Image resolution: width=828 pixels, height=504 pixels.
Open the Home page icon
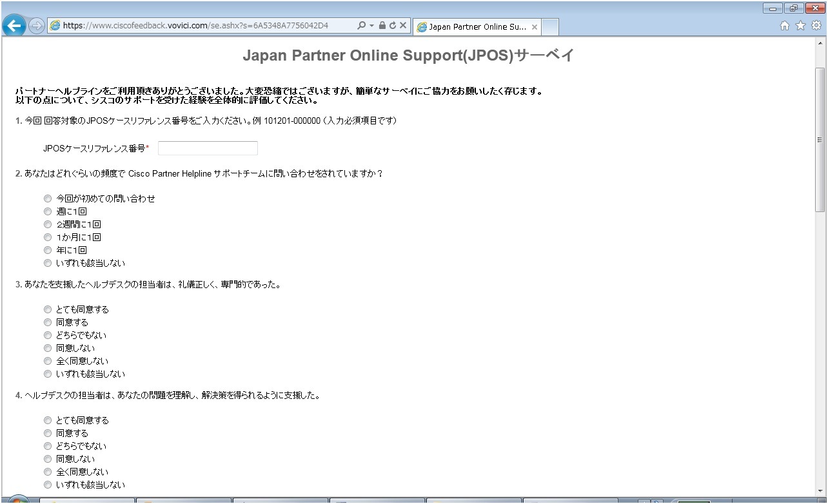click(x=785, y=26)
